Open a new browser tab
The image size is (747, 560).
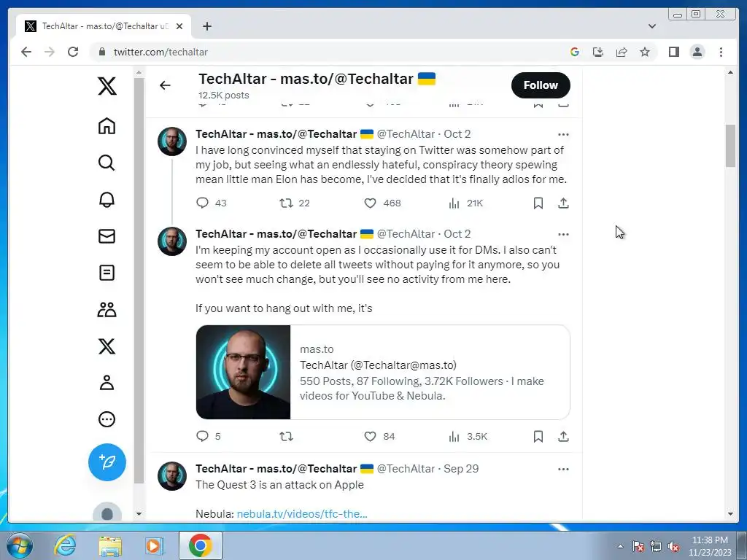(x=206, y=26)
